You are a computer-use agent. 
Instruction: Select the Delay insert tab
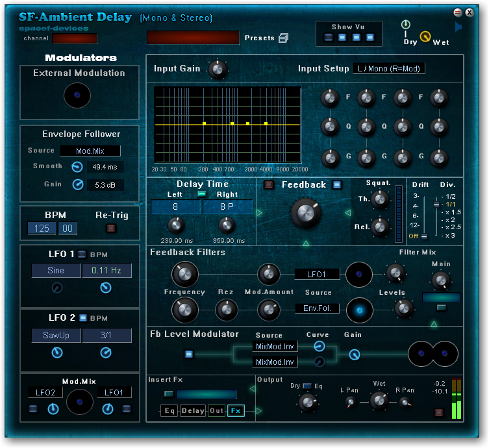coord(192,410)
